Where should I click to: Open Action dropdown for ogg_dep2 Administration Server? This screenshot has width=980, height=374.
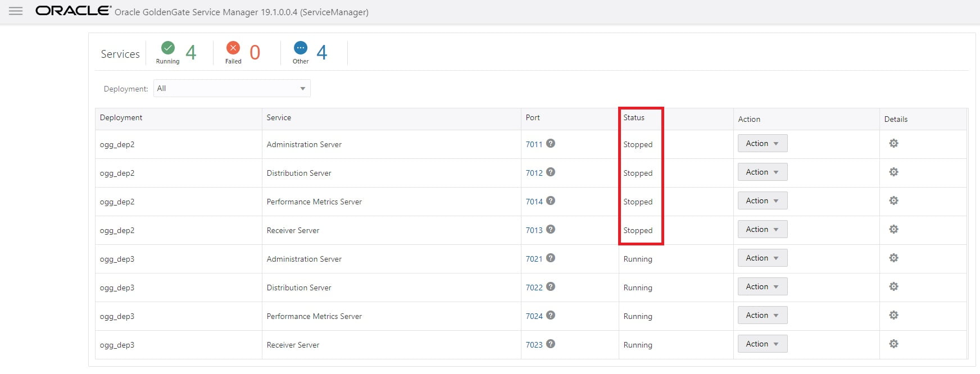tap(763, 143)
